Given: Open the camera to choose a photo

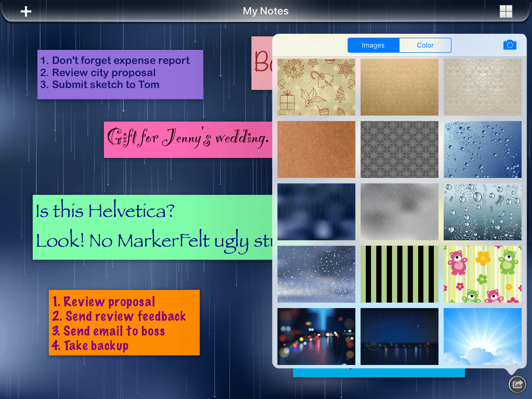Looking at the screenshot, I should coord(510,45).
